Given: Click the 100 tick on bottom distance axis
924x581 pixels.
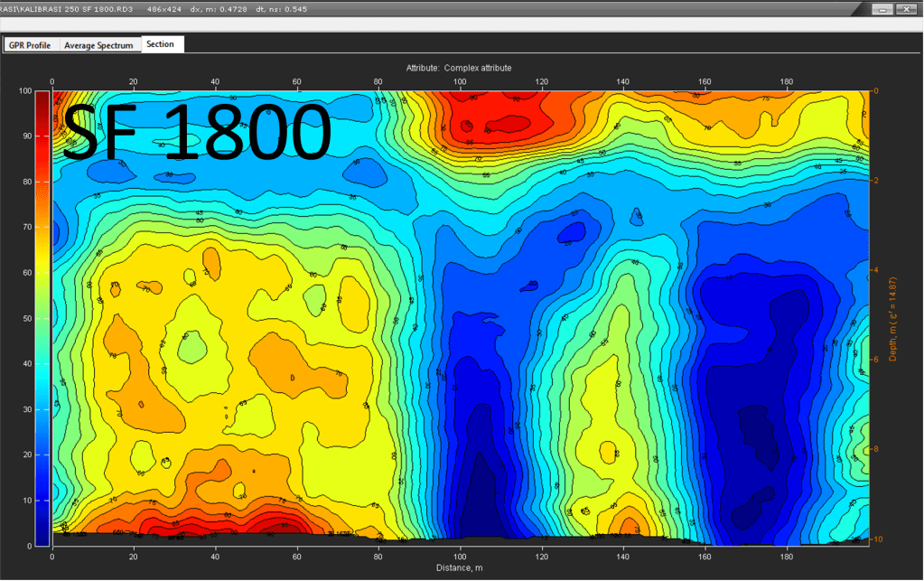Looking at the screenshot, I should [460, 556].
